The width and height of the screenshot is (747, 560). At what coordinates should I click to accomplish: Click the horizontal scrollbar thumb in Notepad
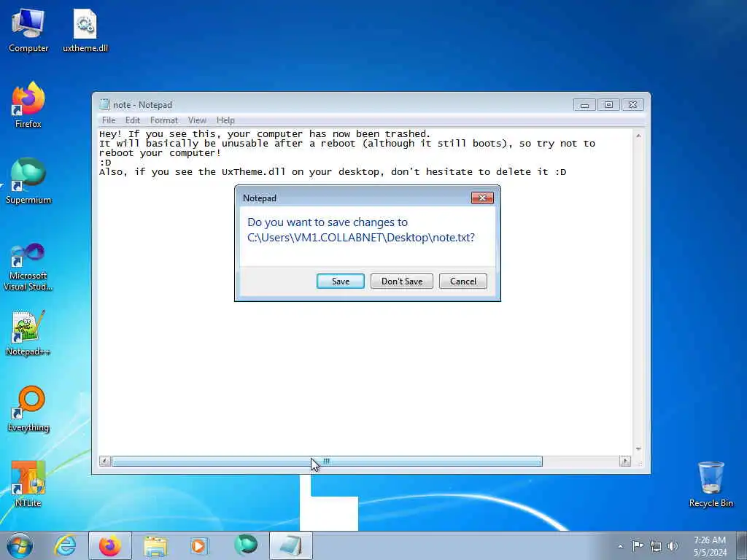327,461
